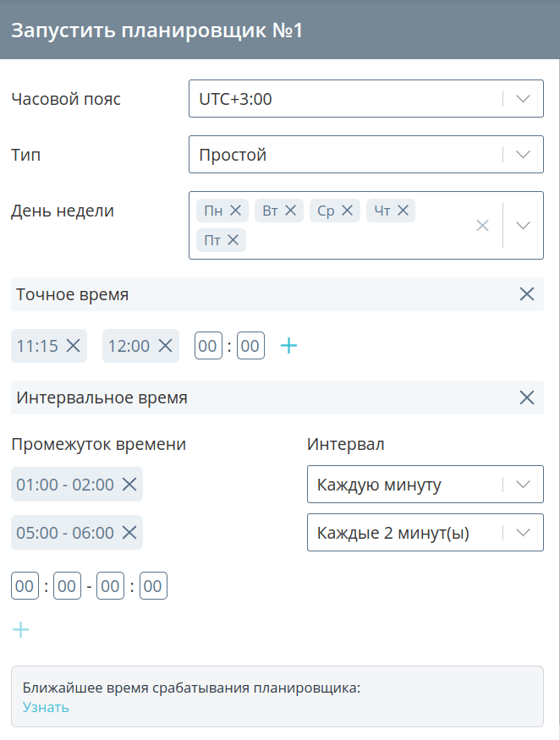Screen dimensions: 560x740
Task: Close the Интервальное время section
Action: tap(527, 397)
